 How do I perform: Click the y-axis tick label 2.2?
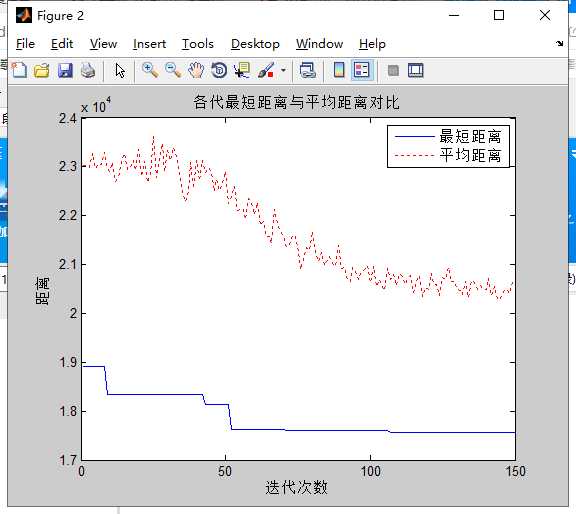pyautogui.click(x=68, y=215)
